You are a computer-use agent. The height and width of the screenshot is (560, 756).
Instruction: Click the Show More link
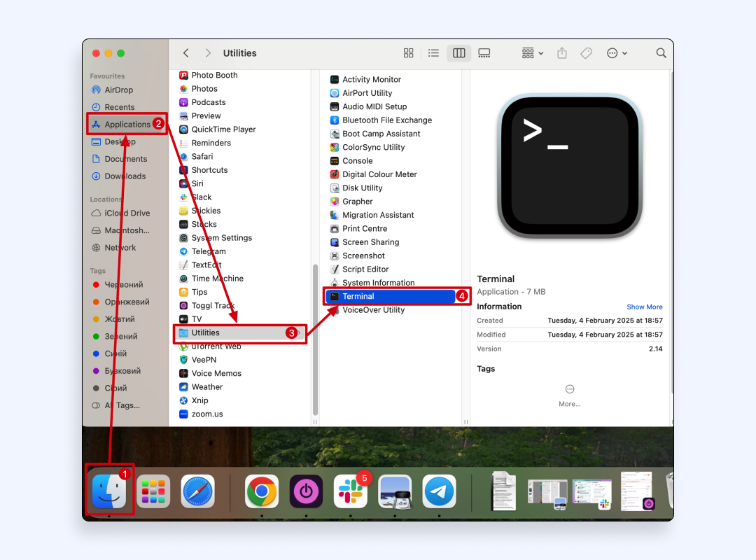[x=644, y=307]
